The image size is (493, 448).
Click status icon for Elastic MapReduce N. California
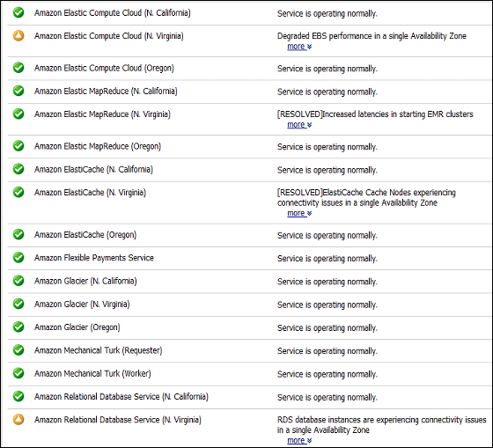tap(18, 91)
